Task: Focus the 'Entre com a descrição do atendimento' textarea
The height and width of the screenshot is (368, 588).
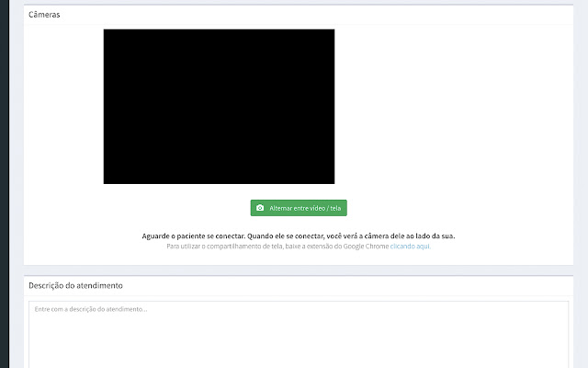Action: [299, 334]
